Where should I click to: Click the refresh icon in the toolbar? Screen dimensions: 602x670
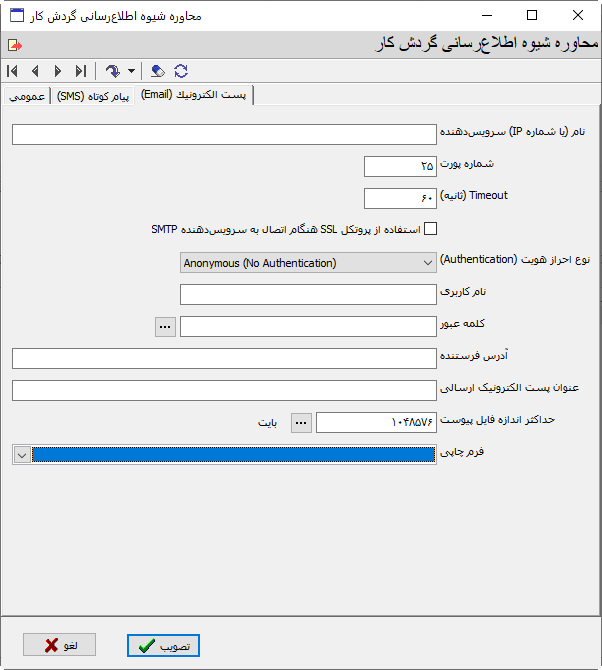pyautogui.click(x=181, y=71)
